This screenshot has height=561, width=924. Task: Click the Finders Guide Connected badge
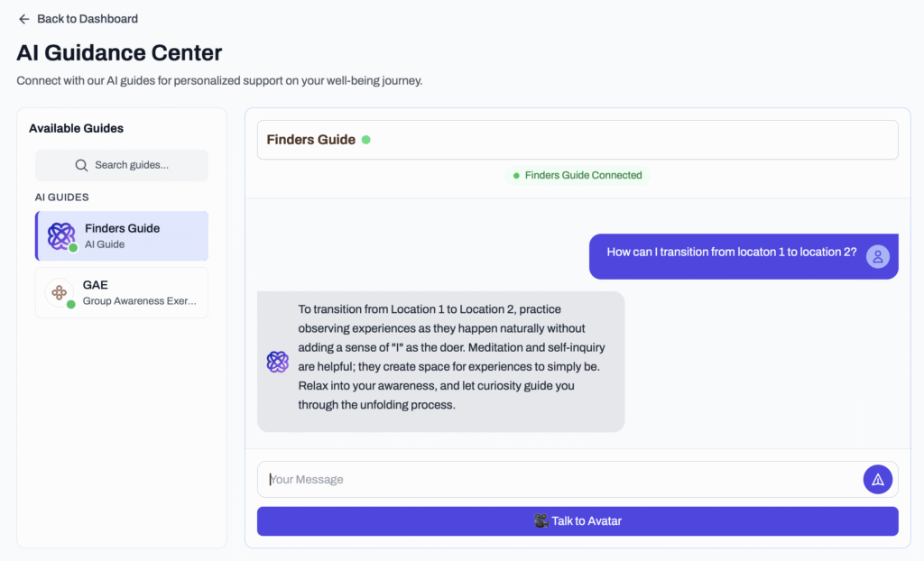coord(577,175)
